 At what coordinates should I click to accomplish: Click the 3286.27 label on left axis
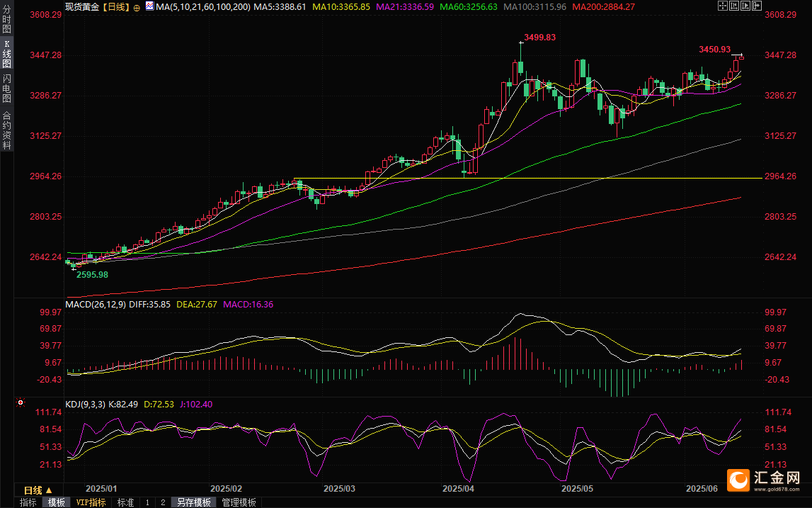coord(45,96)
